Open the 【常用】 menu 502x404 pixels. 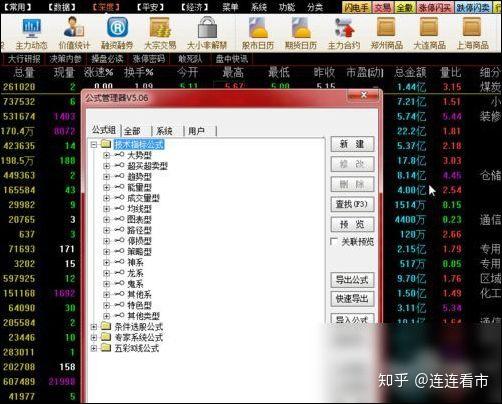(17, 7)
